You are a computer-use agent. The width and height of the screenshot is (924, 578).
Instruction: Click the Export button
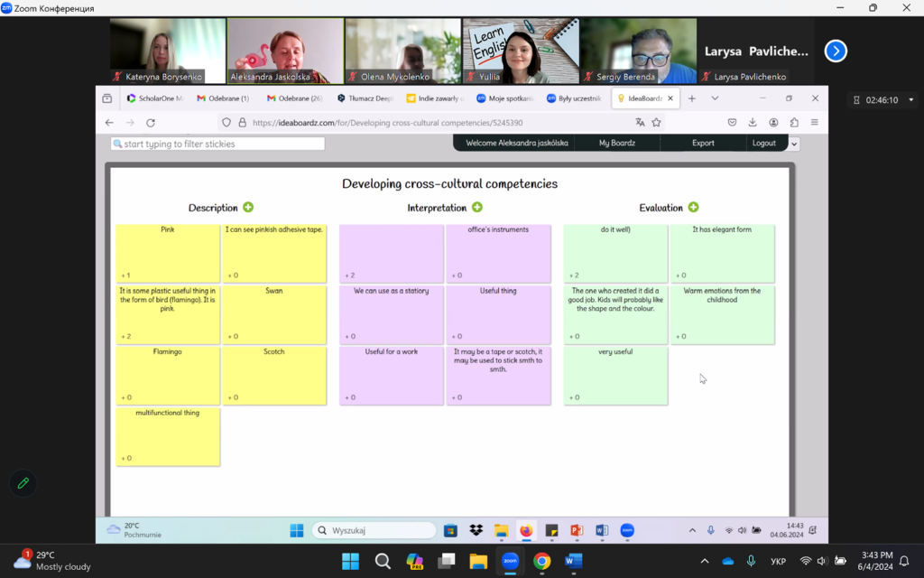click(x=703, y=143)
